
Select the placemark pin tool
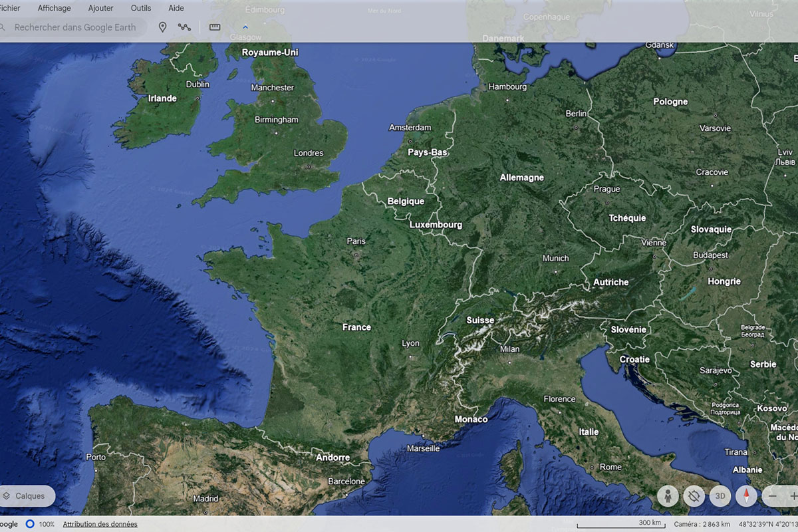point(162,27)
